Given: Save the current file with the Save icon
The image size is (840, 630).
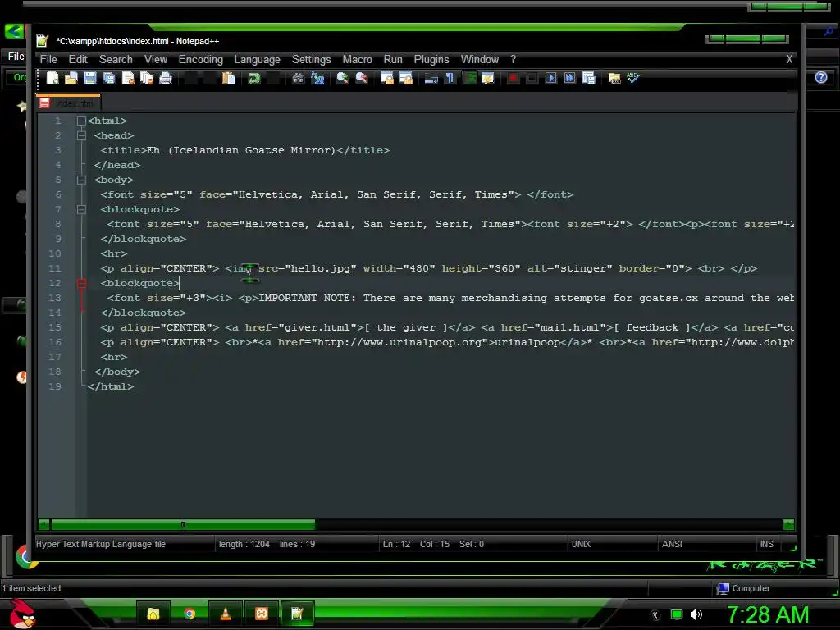Looking at the screenshot, I should [x=90, y=78].
